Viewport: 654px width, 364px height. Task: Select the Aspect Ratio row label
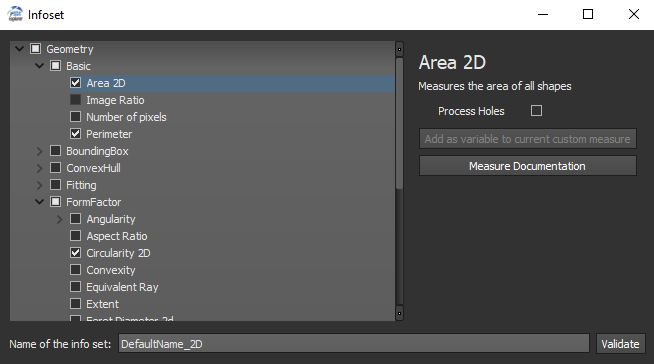click(117, 236)
